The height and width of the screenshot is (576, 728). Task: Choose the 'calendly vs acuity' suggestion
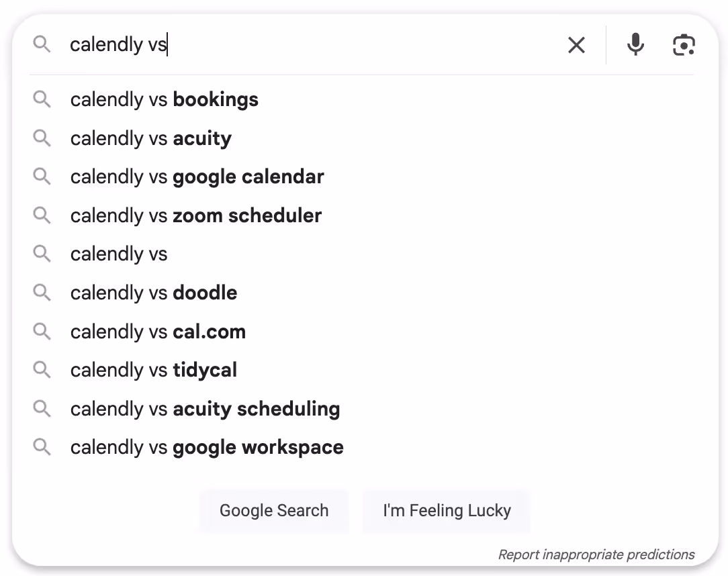151,138
